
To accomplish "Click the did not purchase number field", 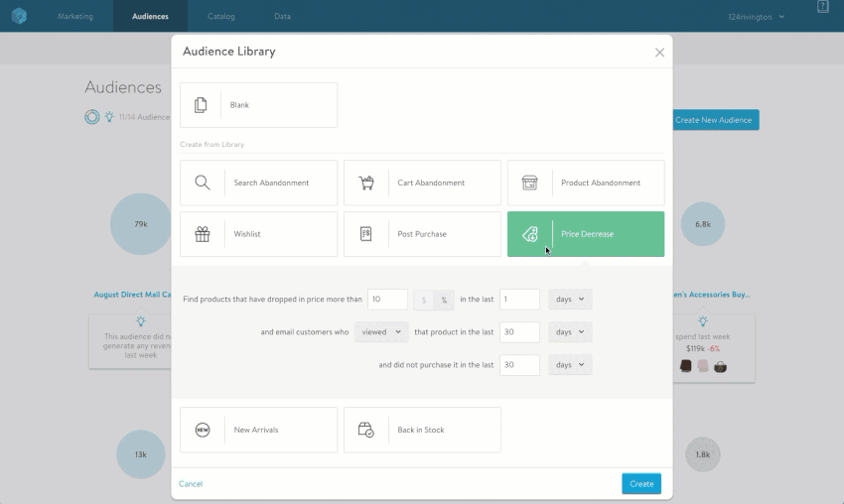I will click(x=519, y=365).
